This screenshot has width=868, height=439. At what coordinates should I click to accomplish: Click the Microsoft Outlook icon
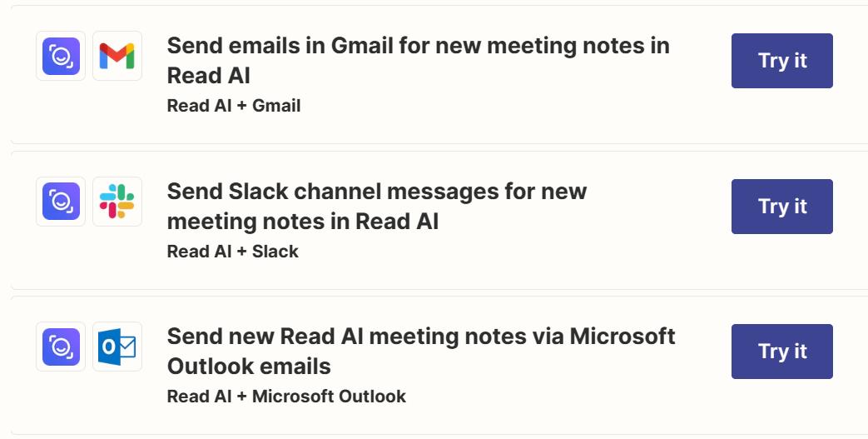tap(117, 347)
